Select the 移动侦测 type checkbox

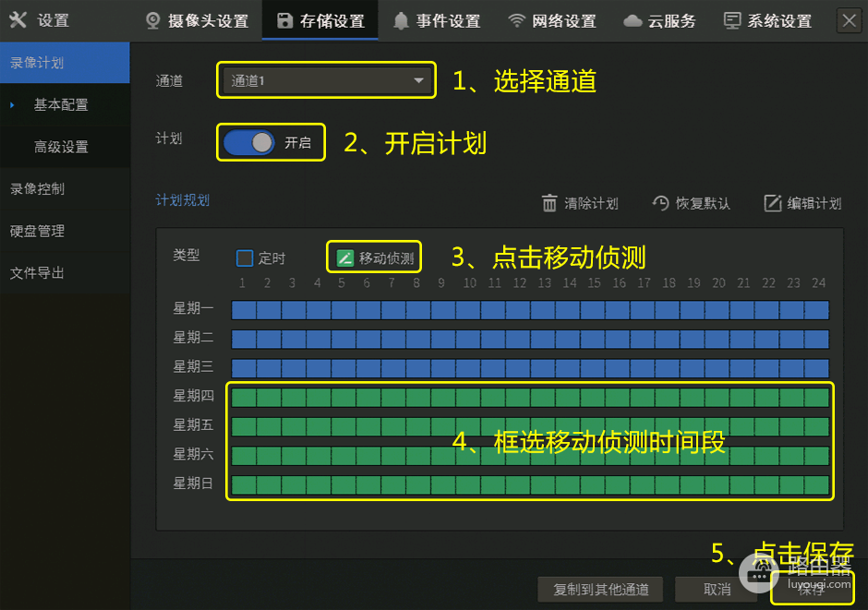[344, 257]
